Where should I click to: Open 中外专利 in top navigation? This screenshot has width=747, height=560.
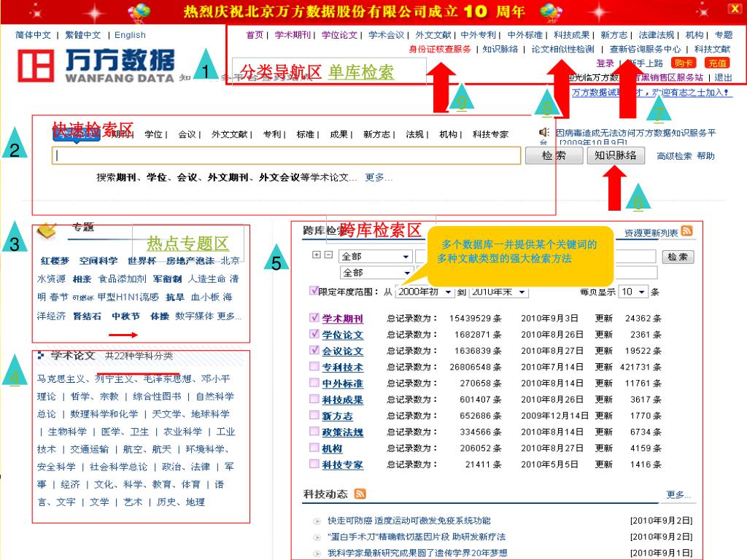pyautogui.click(x=479, y=35)
